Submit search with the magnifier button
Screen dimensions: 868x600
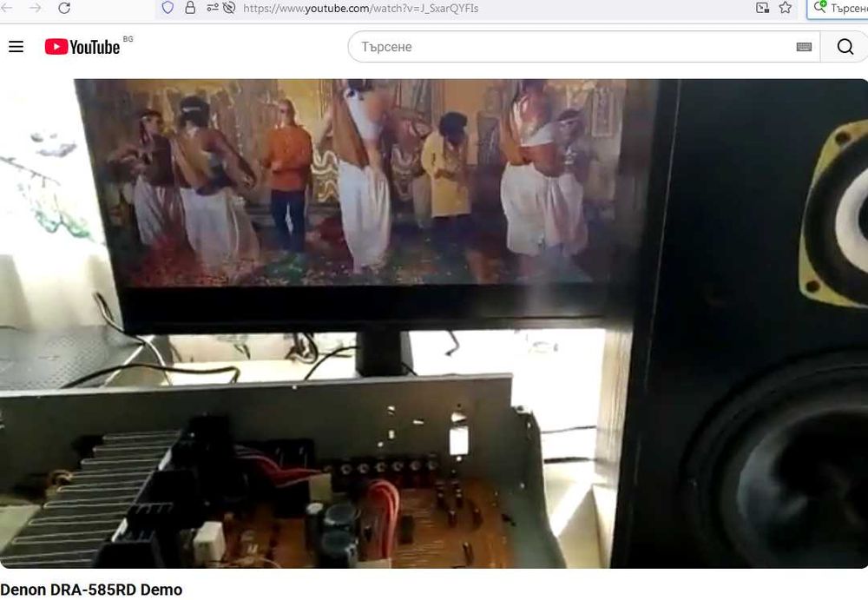pyautogui.click(x=845, y=47)
